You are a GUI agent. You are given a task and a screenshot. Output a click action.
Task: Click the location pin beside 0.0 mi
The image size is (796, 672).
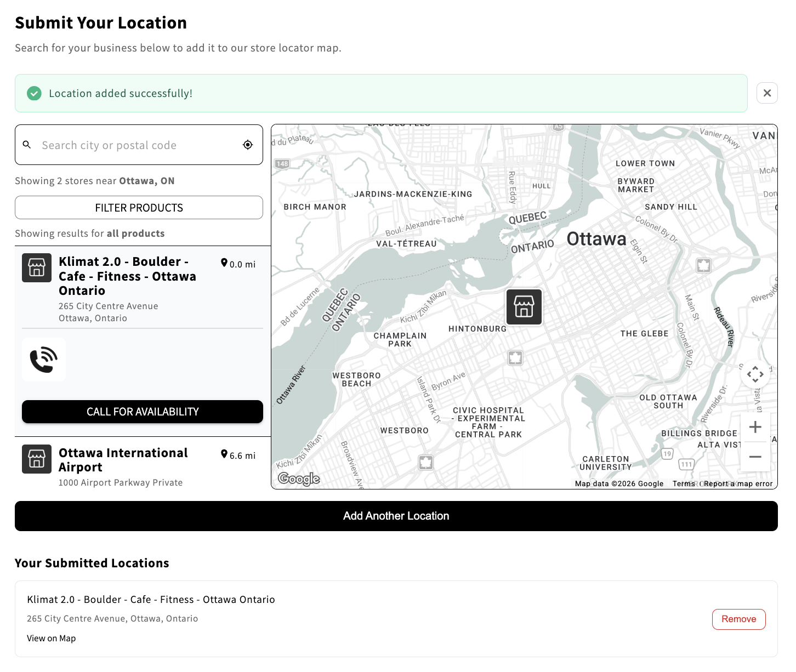click(224, 263)
